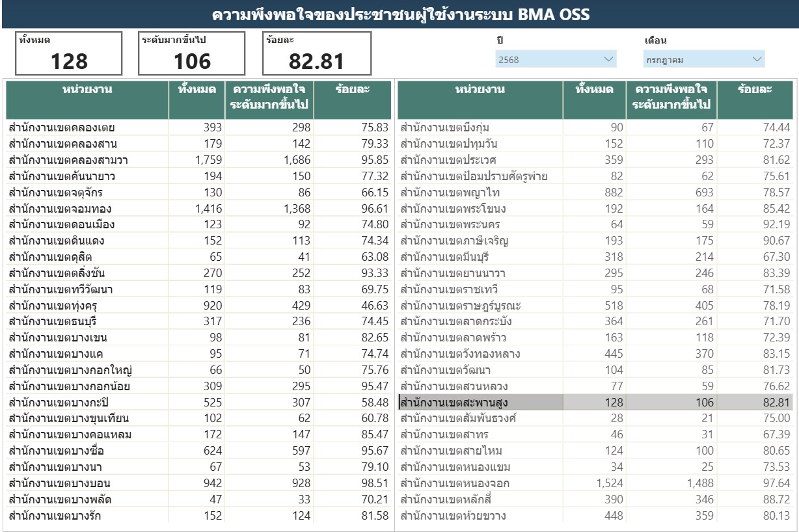Select the ระดับมากขึ้นไป card showing 106
Viewport: 799px width, 532px height.
point(192,53)
